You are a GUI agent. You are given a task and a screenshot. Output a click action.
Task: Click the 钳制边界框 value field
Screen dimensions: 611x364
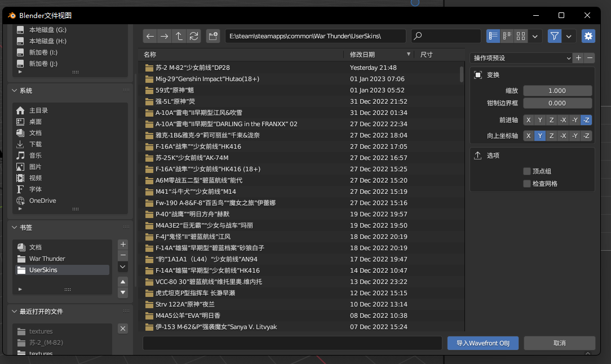pyautogui.click(x=557, y=103)
